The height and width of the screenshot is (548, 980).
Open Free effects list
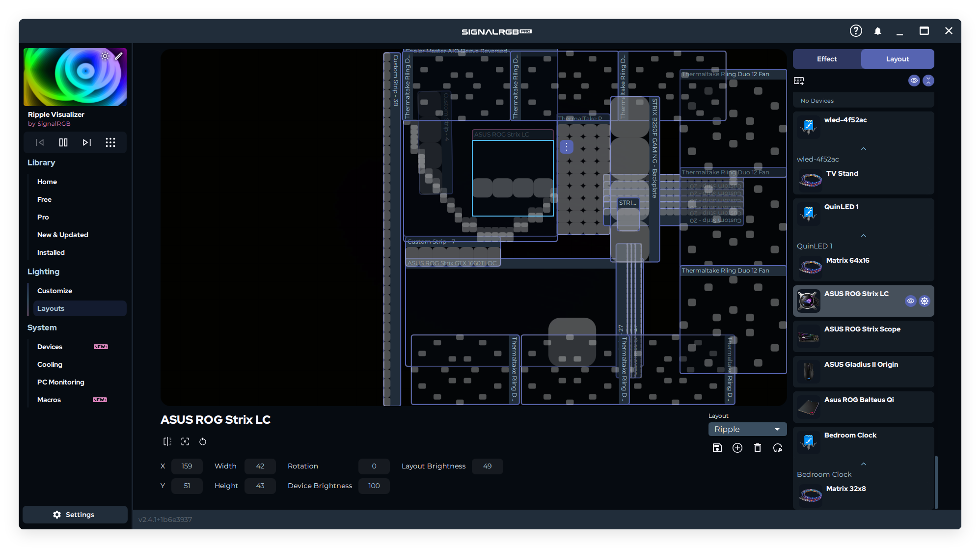click(44, 199)
